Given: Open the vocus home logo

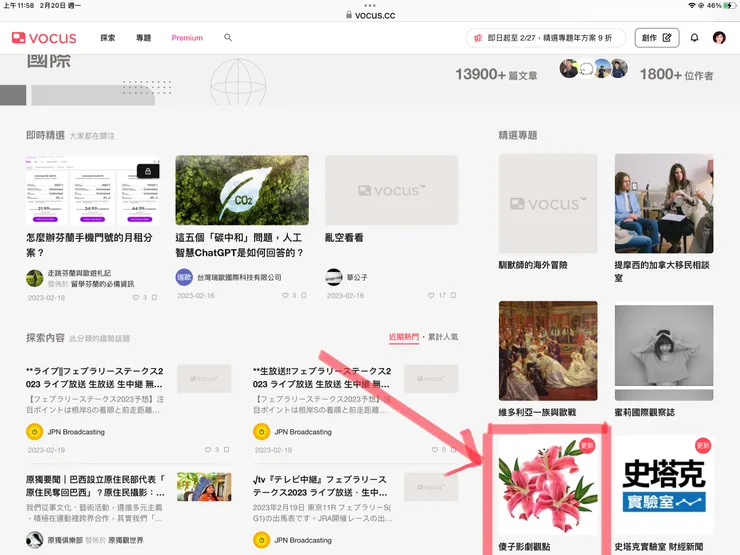Looking at the screenshot, I should [x=44, y=38].
